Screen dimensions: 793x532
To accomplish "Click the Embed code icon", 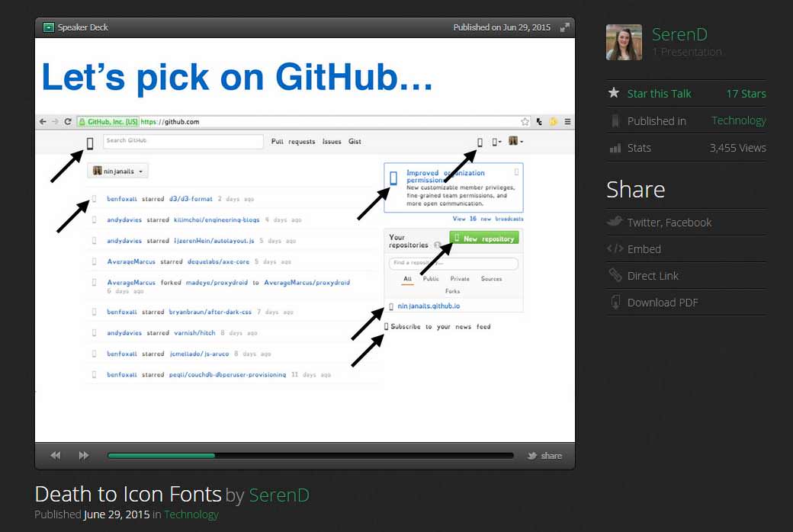I will click(615, 248).
